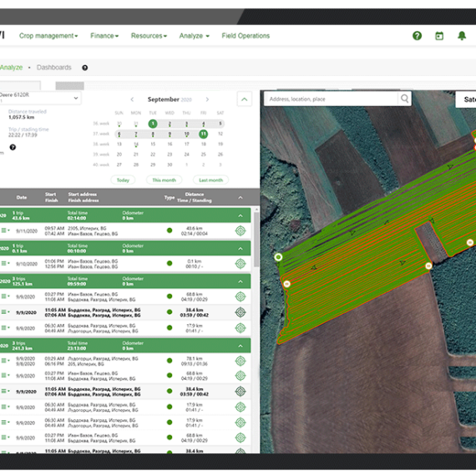Click the Last month button

[210, 180]
